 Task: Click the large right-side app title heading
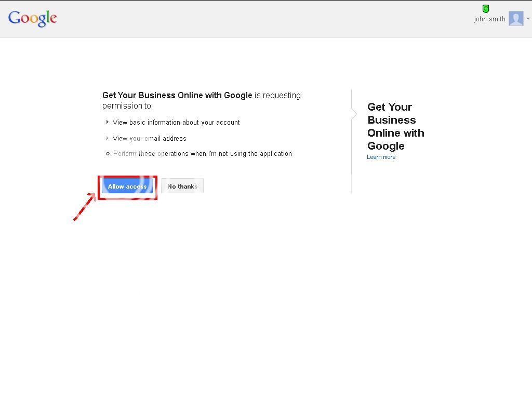[x=395, y=126]
